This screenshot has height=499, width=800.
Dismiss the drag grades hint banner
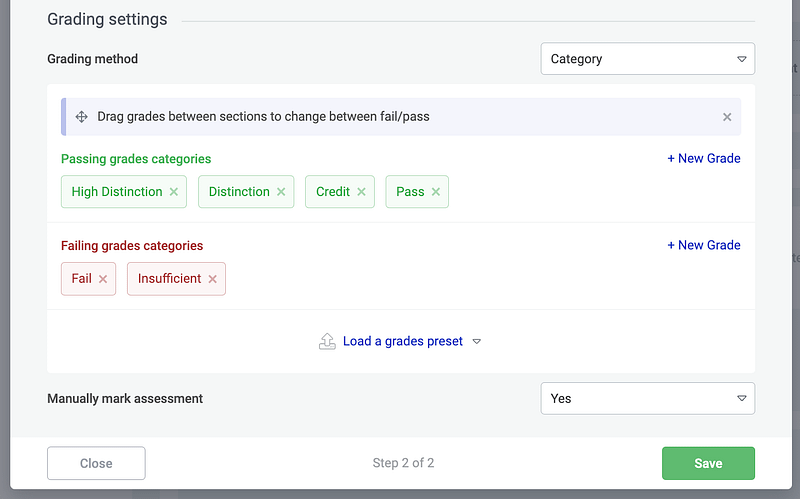click(x=727, y=117)
